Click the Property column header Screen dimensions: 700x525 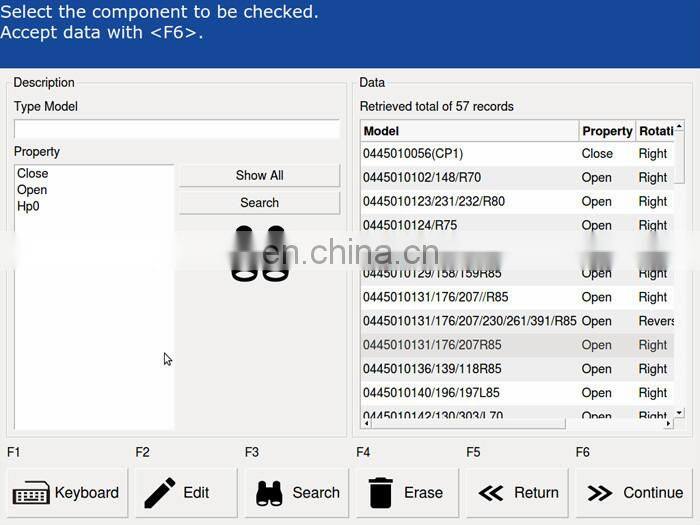(607, 131)
